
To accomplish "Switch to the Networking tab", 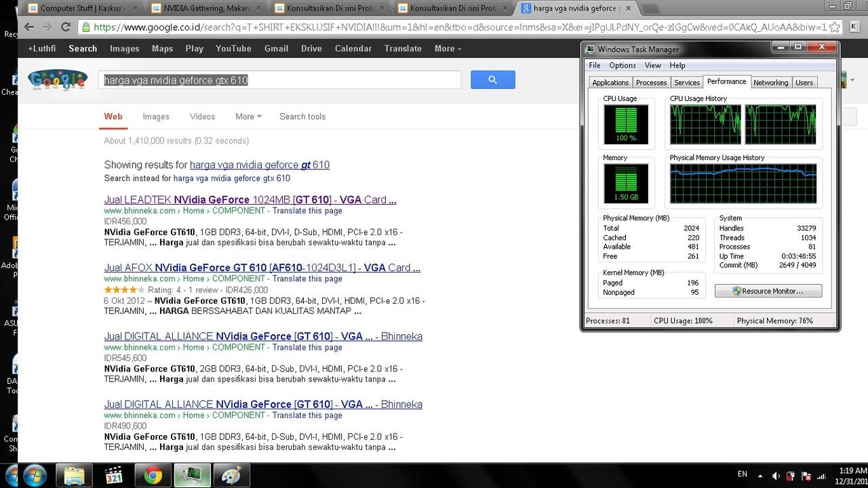I will (x=771, y=83).
